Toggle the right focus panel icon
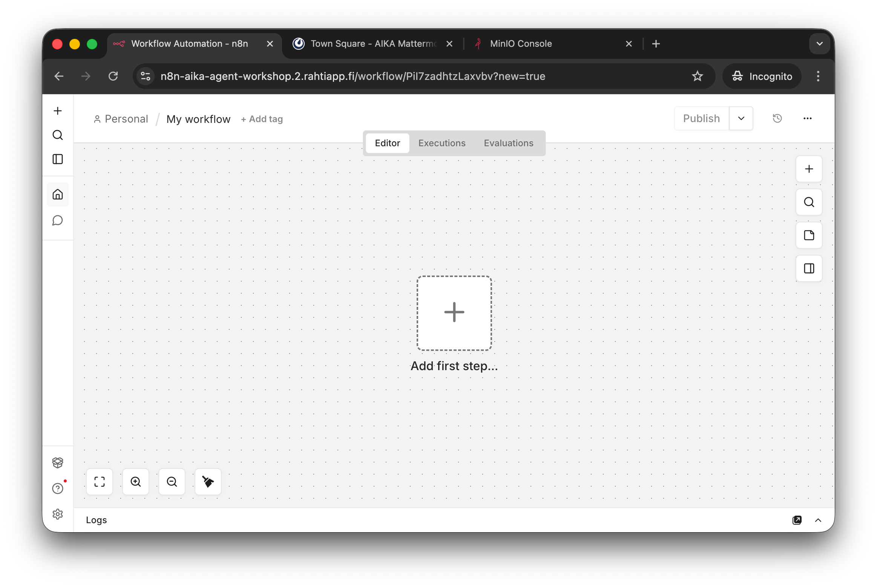Viewport: 877px width, 588px height. (x=809, y=268)
